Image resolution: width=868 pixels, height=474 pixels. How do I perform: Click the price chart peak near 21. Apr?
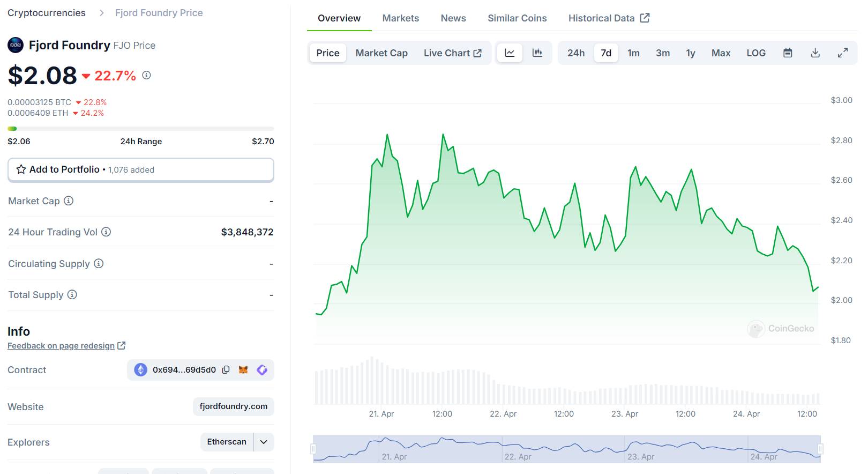pyautogui.click(x=387, y=135)
